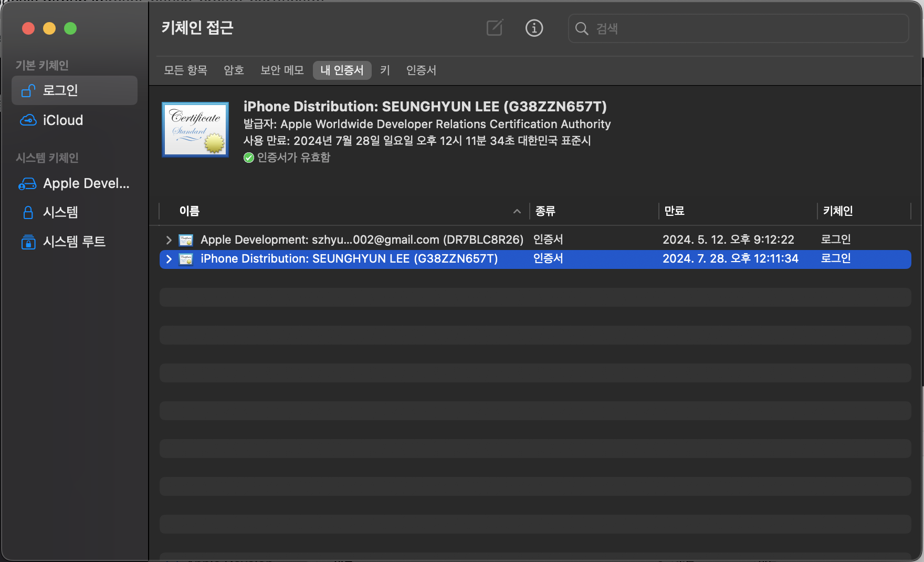This screenshot has height=562, width=924.
Task: Click the Apple Devel... keychain icon
Action: click(x=27, y=184)
